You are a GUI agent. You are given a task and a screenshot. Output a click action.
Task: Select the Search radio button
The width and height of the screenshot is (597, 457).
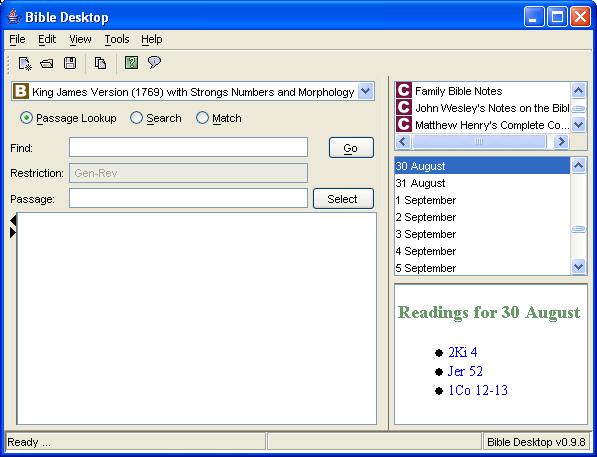136,118
